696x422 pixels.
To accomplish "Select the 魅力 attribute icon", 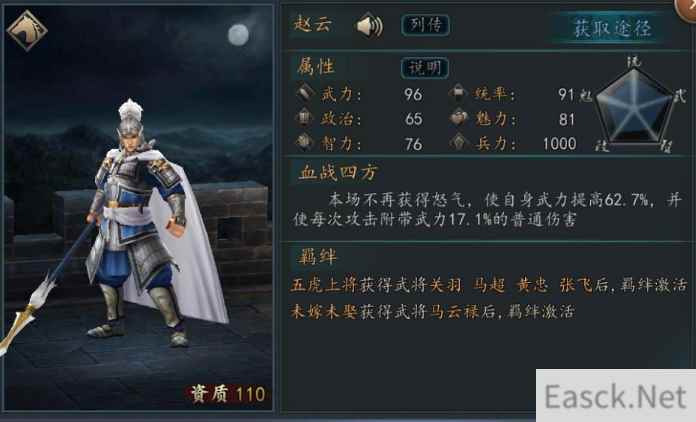I will pos(459,118).
